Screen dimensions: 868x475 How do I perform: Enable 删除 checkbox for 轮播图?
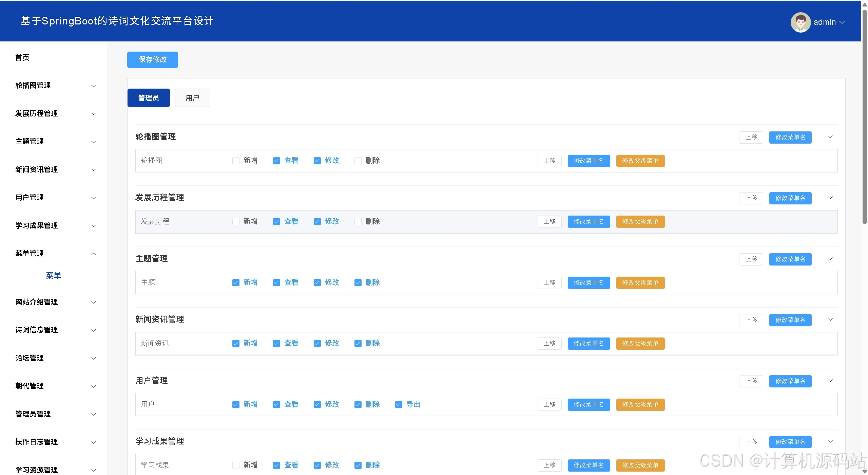[x=358, y=161]
